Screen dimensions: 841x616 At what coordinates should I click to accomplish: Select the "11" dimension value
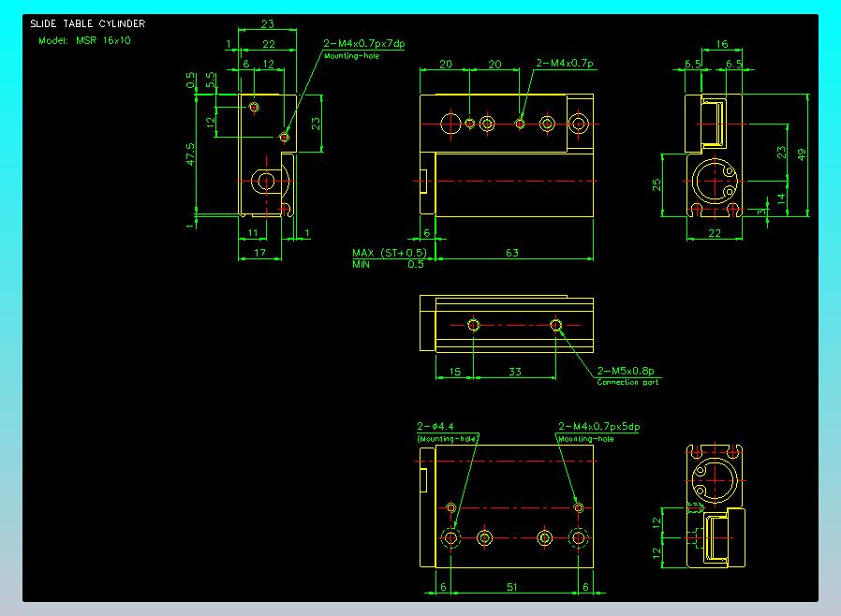click(x=253, y=233)
